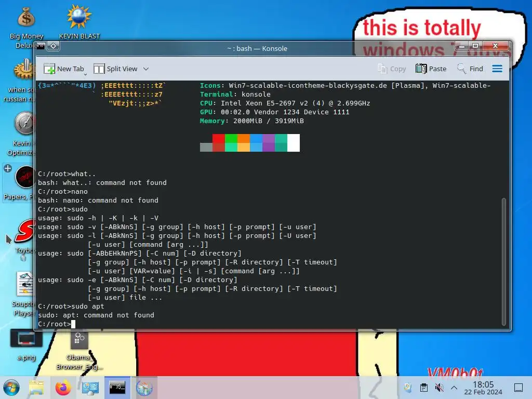Open a new tab in Konsole
Image resolution: width=532 pixels, height=399 pixels.
tap(64, 69)
